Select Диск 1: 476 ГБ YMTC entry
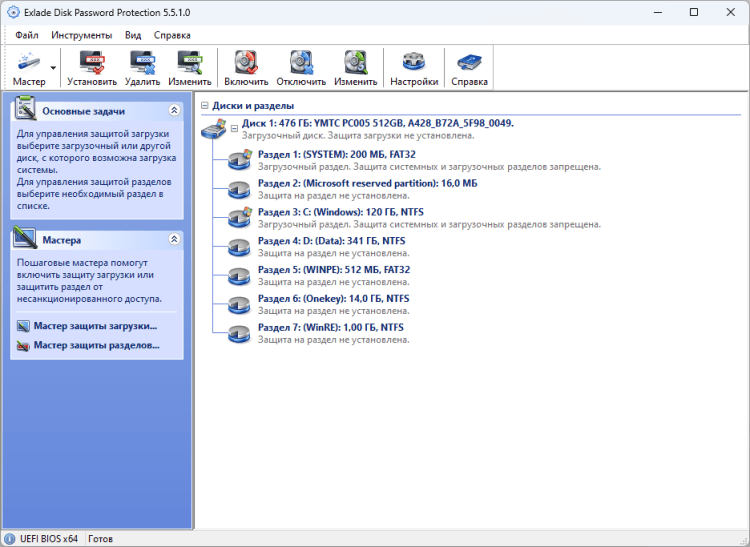Image resolution: width=750 pixels, height=547 pixels. pos(377,123)
